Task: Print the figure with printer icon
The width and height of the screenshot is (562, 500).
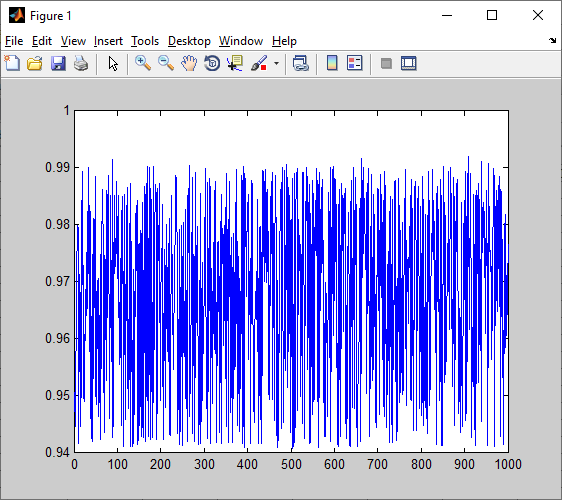Action: click(x=81, y=63)
